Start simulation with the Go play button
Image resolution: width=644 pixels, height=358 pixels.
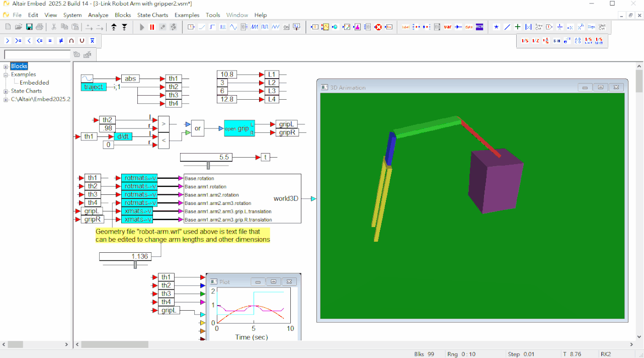[x=142, y=27]
